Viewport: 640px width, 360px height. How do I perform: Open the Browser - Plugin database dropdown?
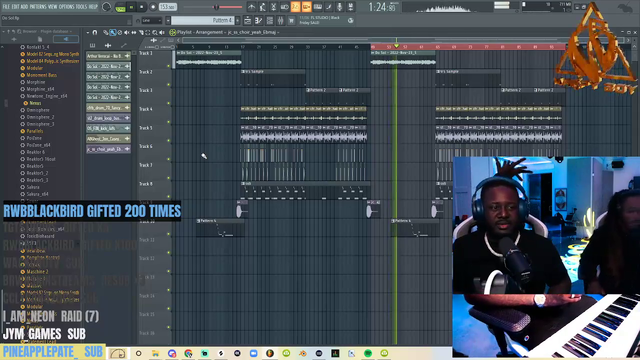click(47, 31)
